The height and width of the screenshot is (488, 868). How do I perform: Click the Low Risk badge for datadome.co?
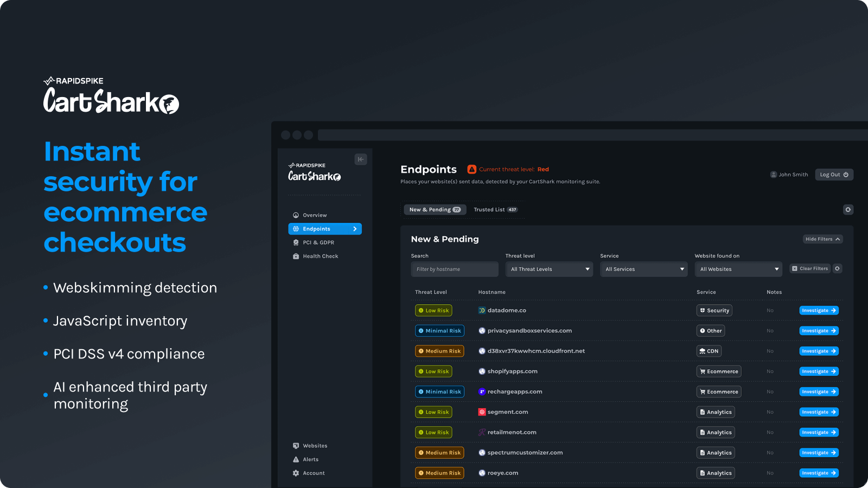(x=433, y=311)
